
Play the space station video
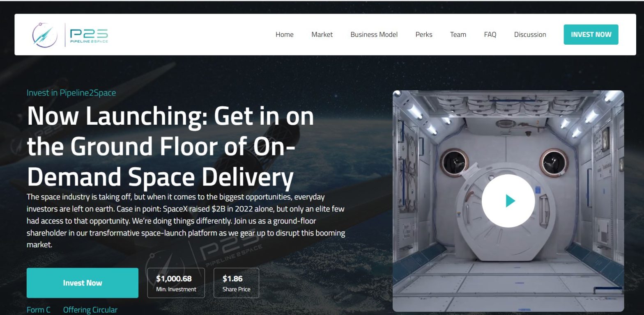pyautogui.click(x=508, y=201)
